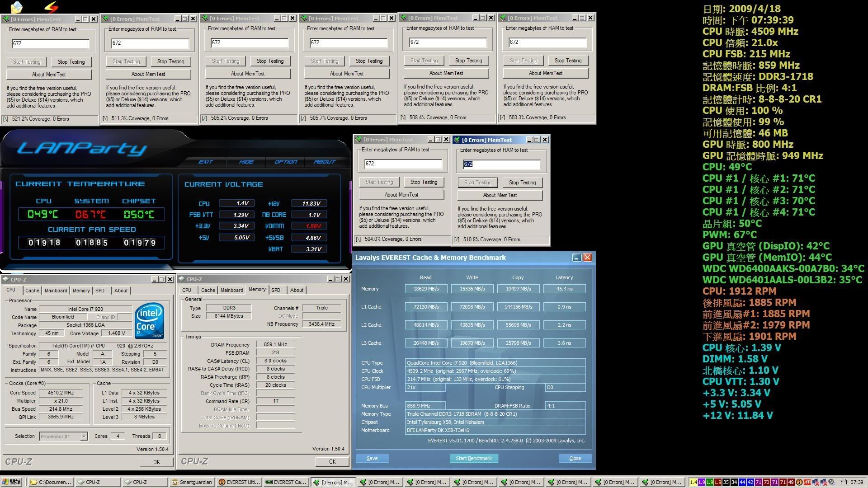Click the black 34 tray sensor icon
This screenshot has width=868, height=488.
[734, 482]
